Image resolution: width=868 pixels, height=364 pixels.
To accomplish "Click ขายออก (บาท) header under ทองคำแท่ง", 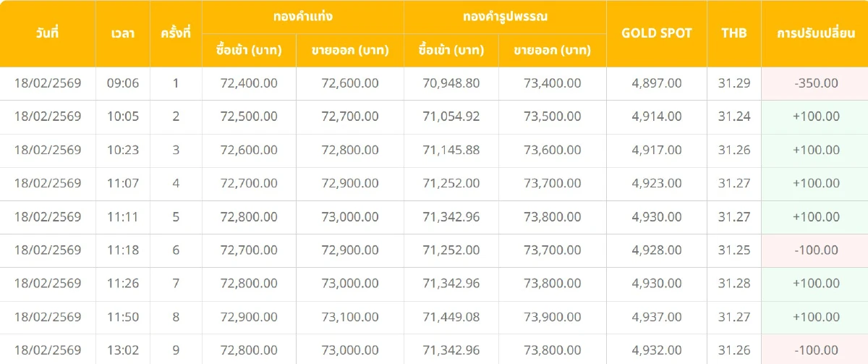I will pos(350,51).
